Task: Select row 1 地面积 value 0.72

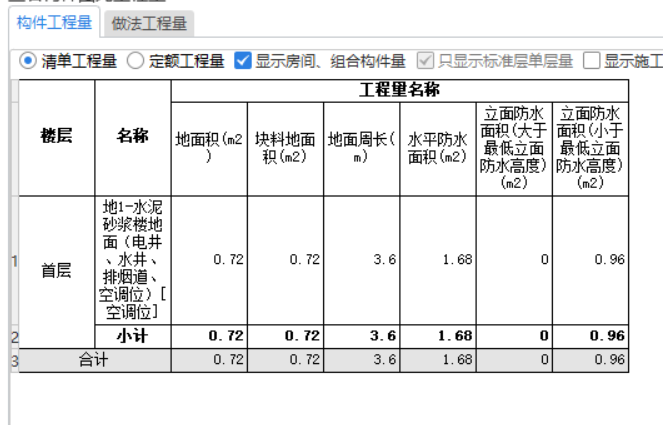Action: [x=209, y=260]
